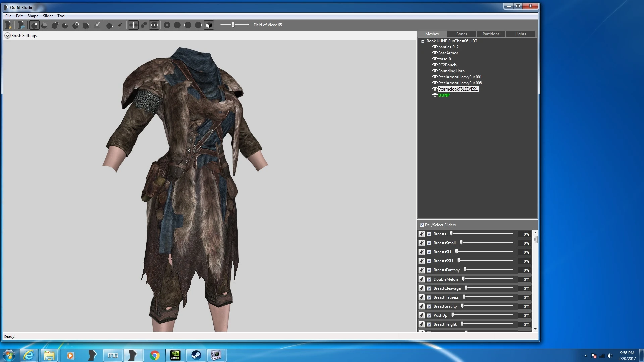Uncheck De-/Select Sliders checkbox
Screen dimensions: 644x362
(422, 225)
